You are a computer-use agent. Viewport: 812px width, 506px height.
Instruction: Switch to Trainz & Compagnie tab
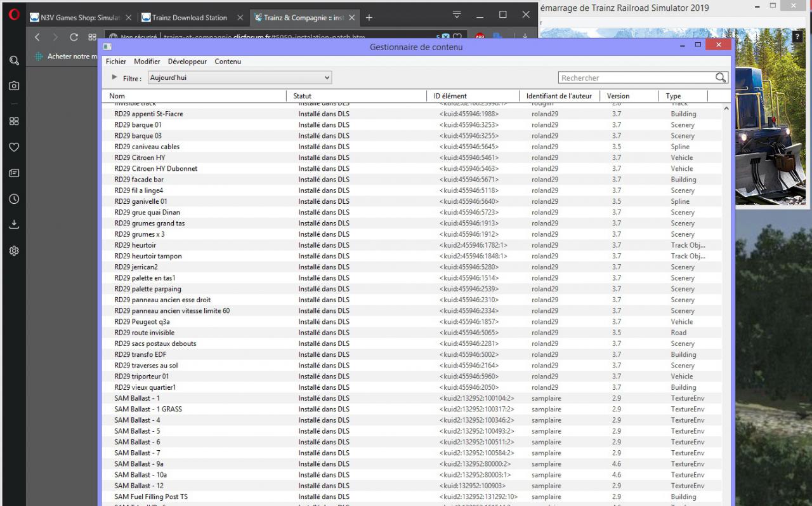click(x=304, y=18)
